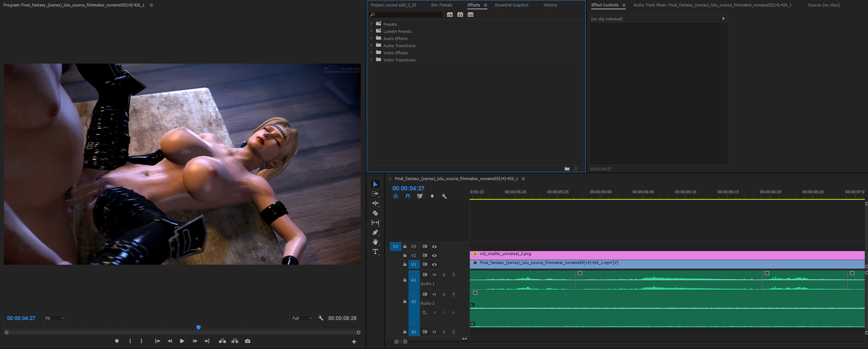This screenshot has width=868, height=349.
Task: Solo audio track A2
Action: pyautogui.click(x=444, y=294)
